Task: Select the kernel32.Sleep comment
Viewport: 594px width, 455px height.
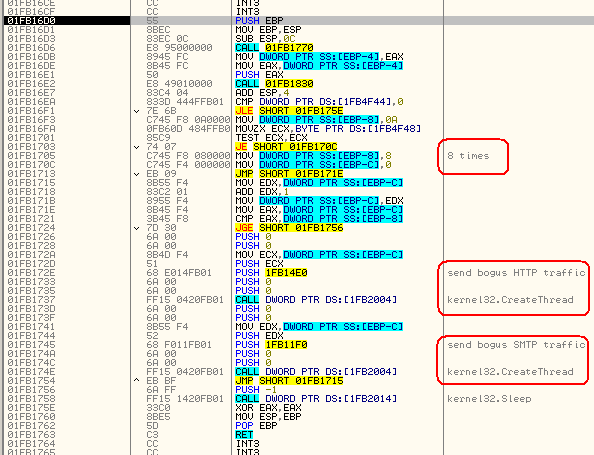Action: coord(489,399)
